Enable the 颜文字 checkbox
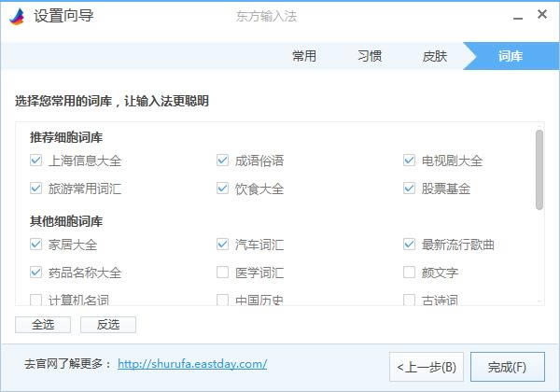This screenshot has width=560, height=392. click(410, 272)
